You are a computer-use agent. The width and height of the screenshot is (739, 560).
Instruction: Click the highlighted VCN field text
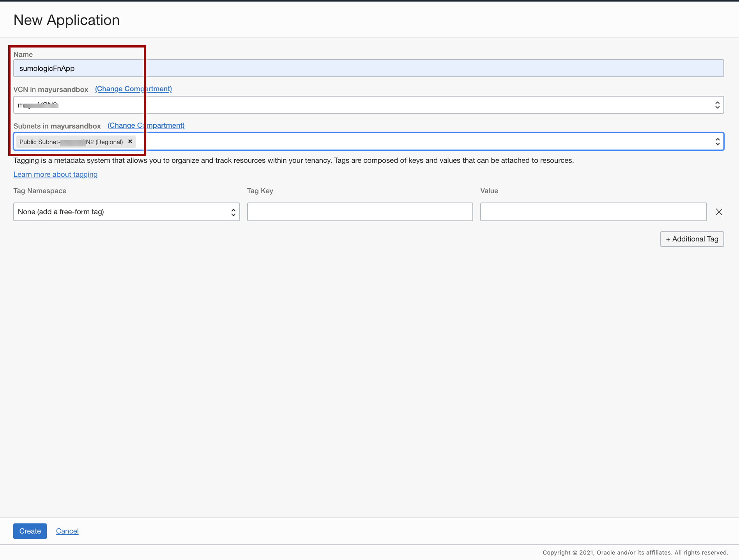(37, 104)
